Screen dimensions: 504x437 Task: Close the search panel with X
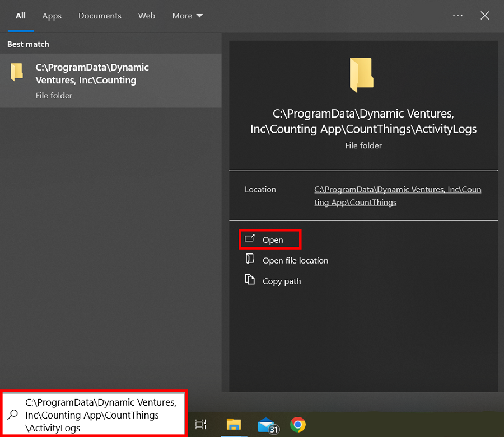pyautogui.click(x=485, y=16)
